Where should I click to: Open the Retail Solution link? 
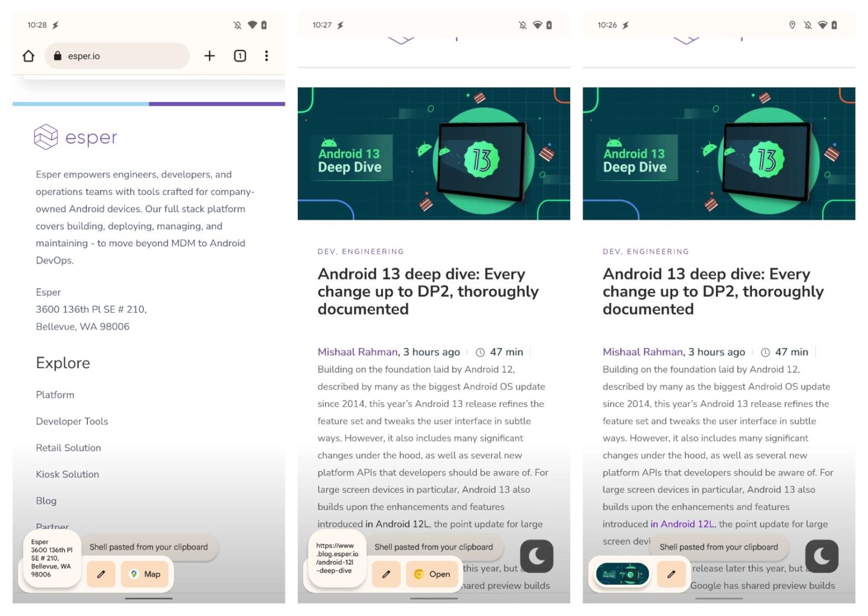(x=68, y=448)
